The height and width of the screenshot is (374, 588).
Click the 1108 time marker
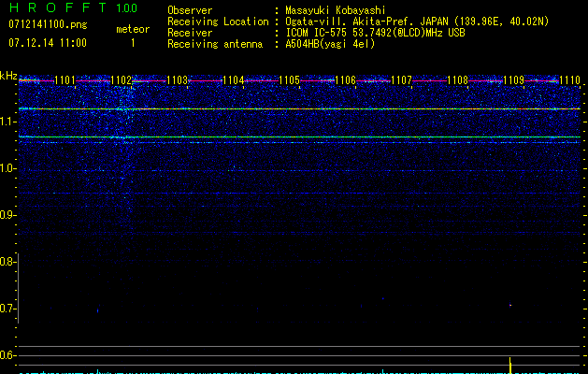(457, 80)
